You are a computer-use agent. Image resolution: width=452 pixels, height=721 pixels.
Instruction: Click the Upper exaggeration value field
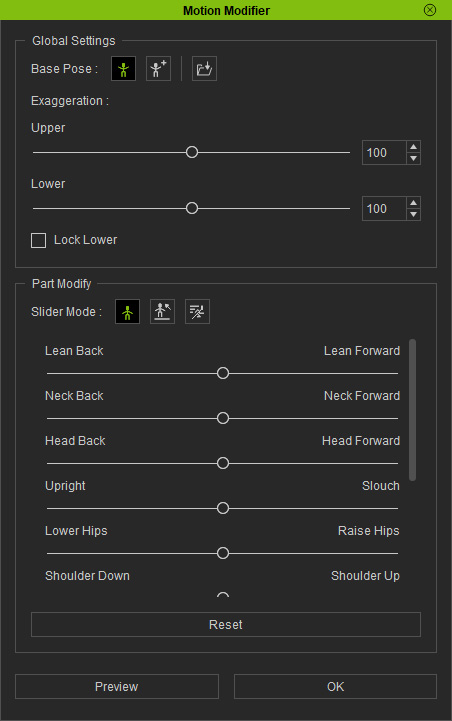click(x=384, y=153)
